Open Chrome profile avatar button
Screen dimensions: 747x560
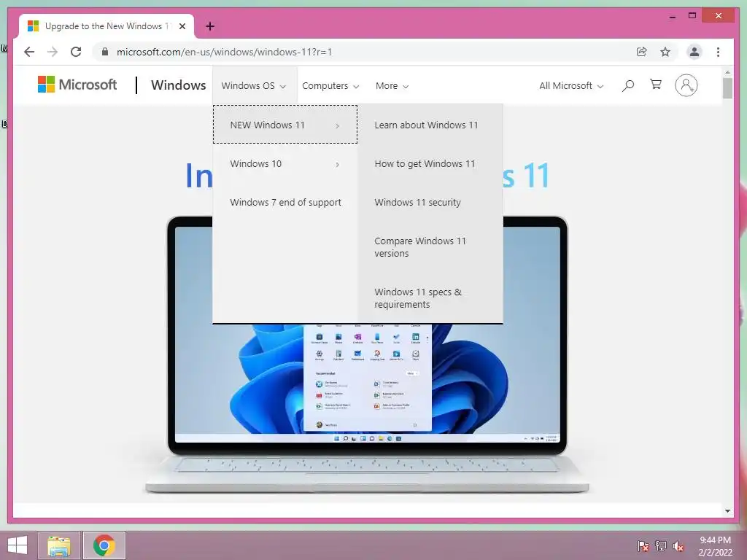tap(694, 52)
